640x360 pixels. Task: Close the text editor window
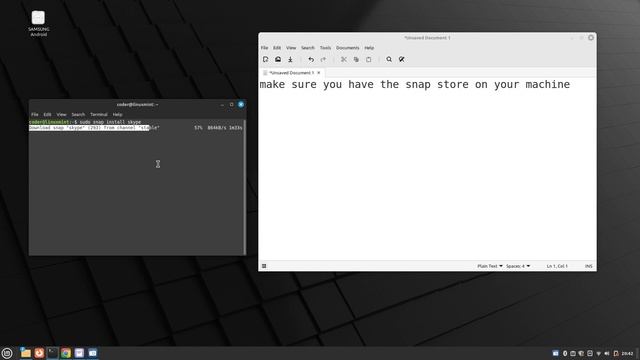tap(591, 38)
